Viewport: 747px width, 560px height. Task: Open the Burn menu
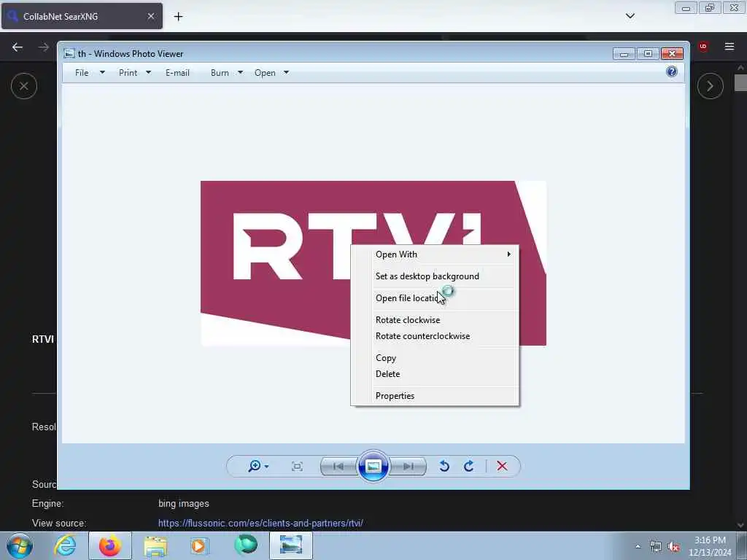(x=220, y=73)
